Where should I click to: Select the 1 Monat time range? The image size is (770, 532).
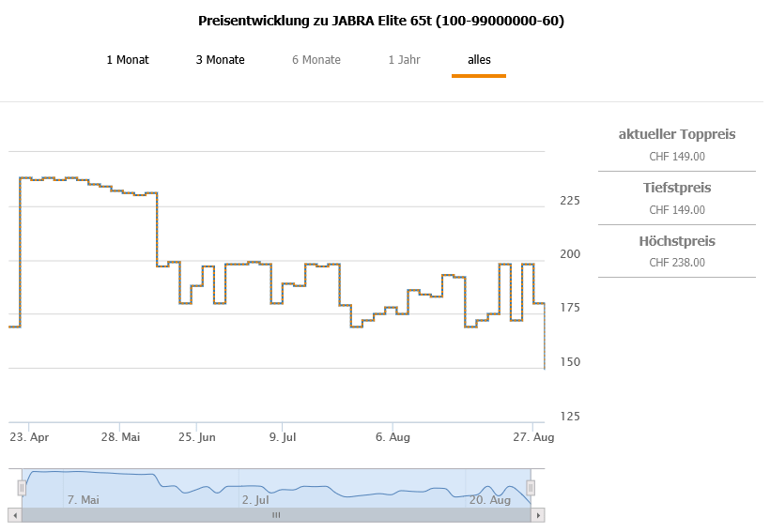click(x=128, y=60)
